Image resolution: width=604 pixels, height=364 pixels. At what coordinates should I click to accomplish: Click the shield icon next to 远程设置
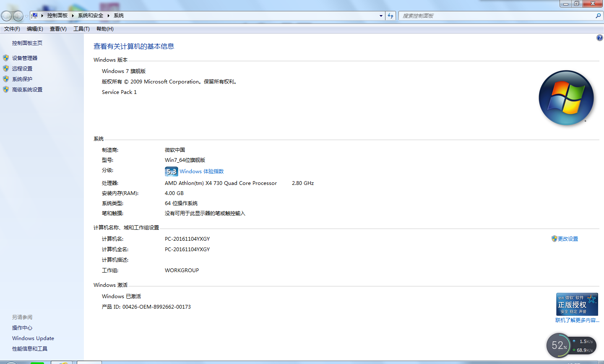coord(6,68)
